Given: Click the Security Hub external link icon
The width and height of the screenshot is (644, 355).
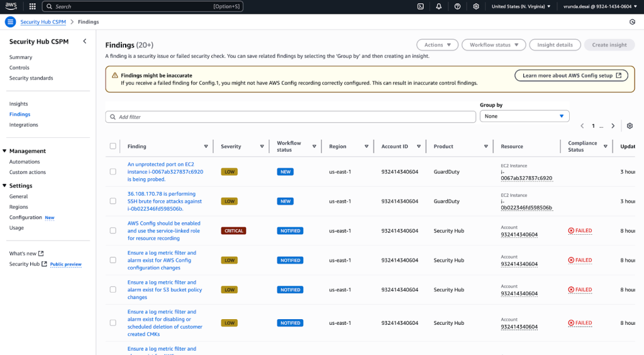Looking at the screenshot, I should [44, 264].
